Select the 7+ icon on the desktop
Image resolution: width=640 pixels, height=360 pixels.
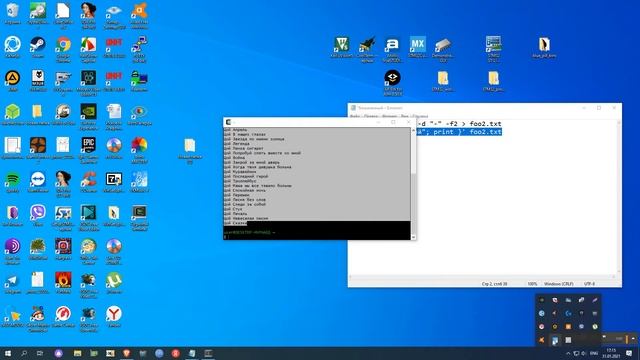point(114,182)
